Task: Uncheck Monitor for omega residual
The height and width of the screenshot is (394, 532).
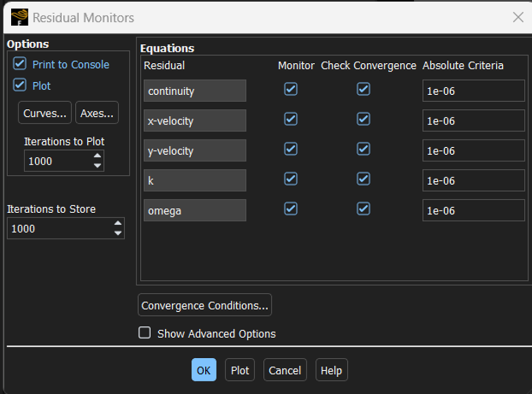Action: click(291, 209)
